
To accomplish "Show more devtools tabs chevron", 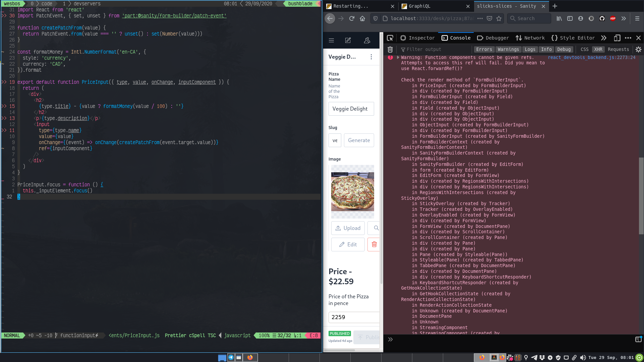I will (x=604, y=38).
